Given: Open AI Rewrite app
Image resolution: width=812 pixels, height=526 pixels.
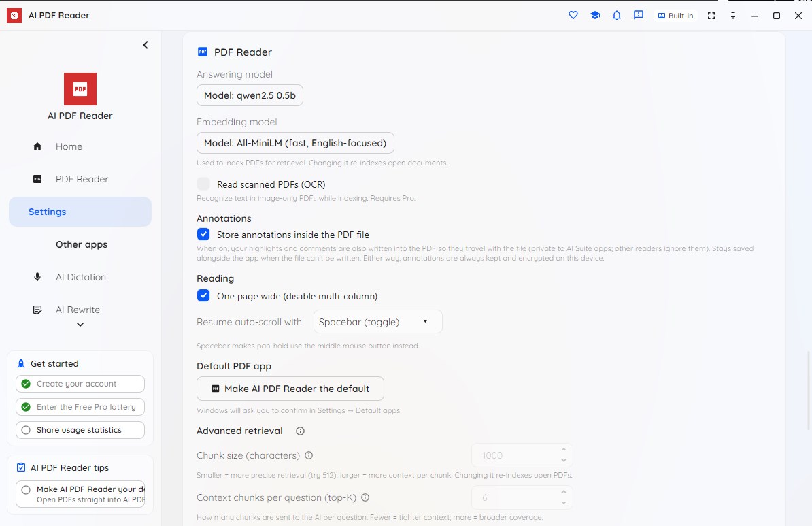Looking at the screenshot, I should coord(80,310).
